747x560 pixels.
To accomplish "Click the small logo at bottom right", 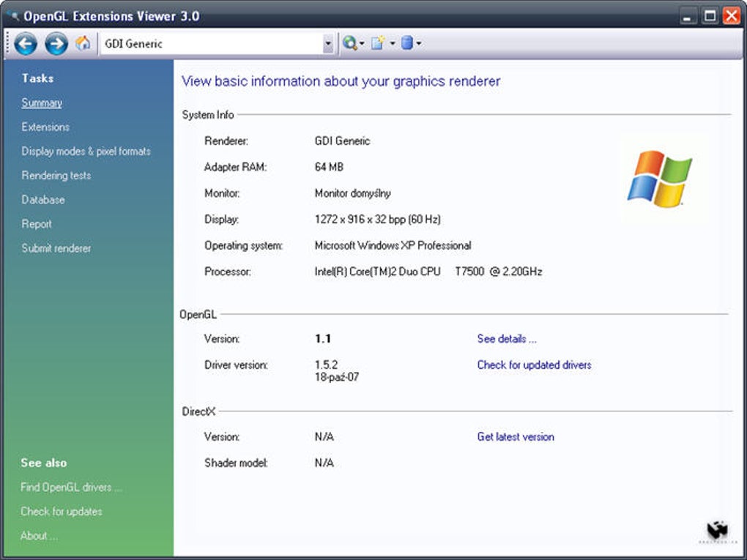I will [718, 531].
